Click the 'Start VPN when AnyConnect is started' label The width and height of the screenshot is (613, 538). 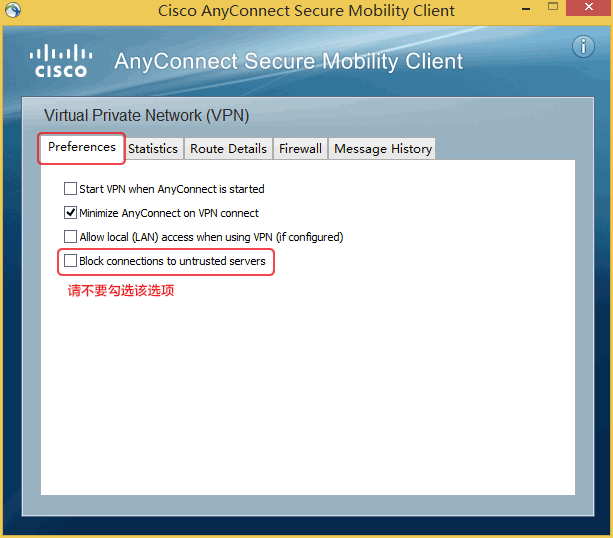click(x=172, y=188)
